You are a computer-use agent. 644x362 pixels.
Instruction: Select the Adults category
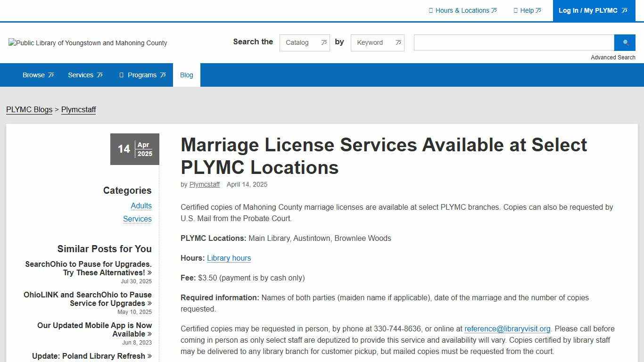pyautogui.click(x=141, y=206)
